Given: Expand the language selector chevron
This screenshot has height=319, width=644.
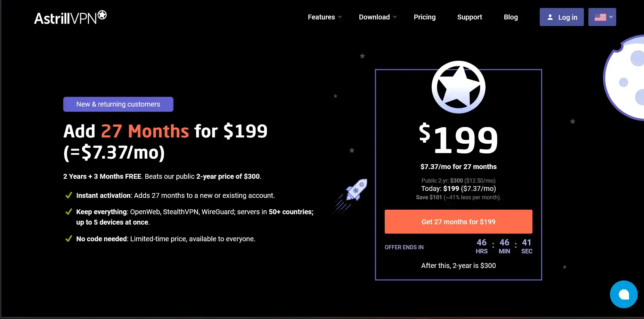Looking at the screenshot, I should coord(610,17).
